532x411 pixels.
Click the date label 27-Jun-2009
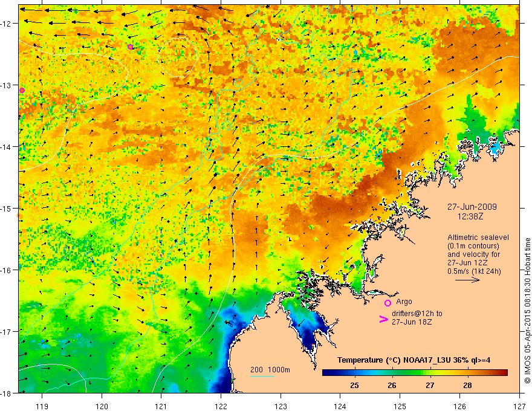pyautogui.click(x=472, y=207)
